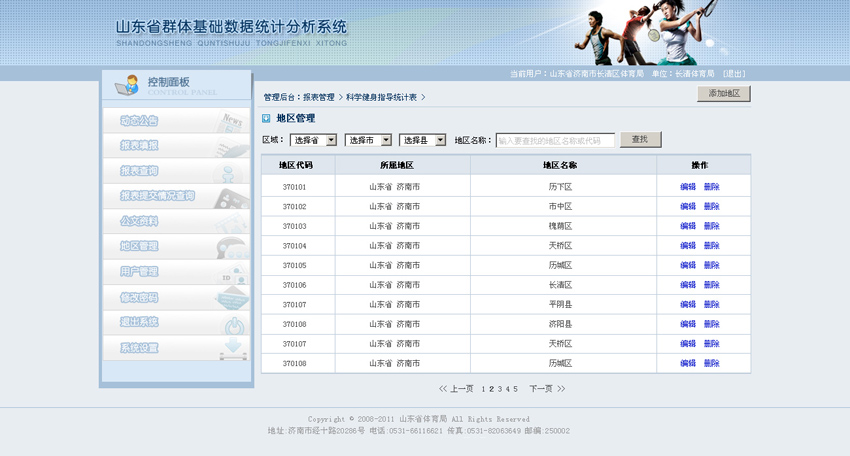The width and height of the screenshot is (850, 456).
Task: Click the blue icon before 地区管理 heading
Action: pos(266,118)
